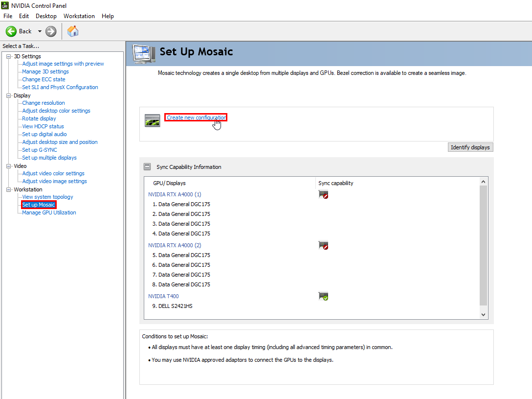The width and height of the screenshot is (532, 399).
Task: Collapse the Workstation tree node
Action: [x=8, y=189]
